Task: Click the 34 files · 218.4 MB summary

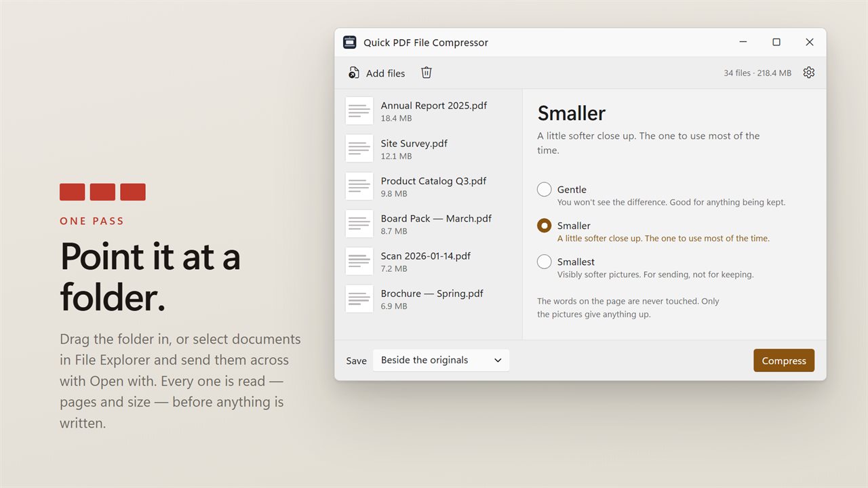Action: [757, 73]
